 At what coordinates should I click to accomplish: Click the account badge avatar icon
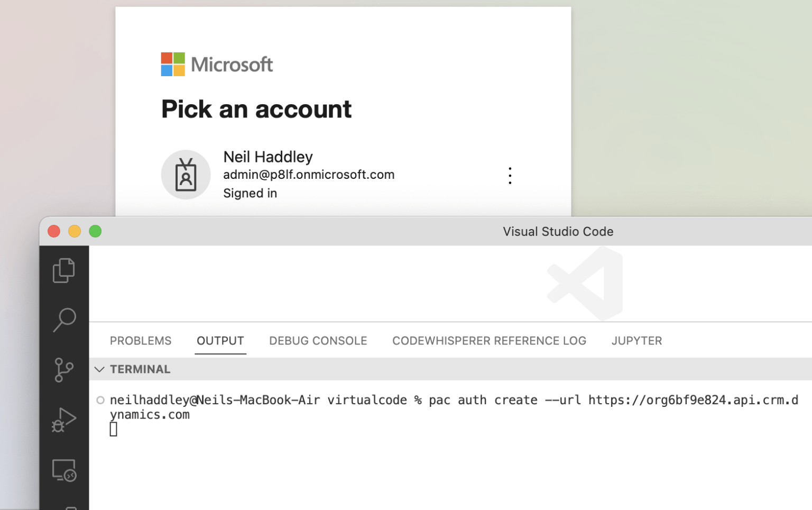pos(186,175)
